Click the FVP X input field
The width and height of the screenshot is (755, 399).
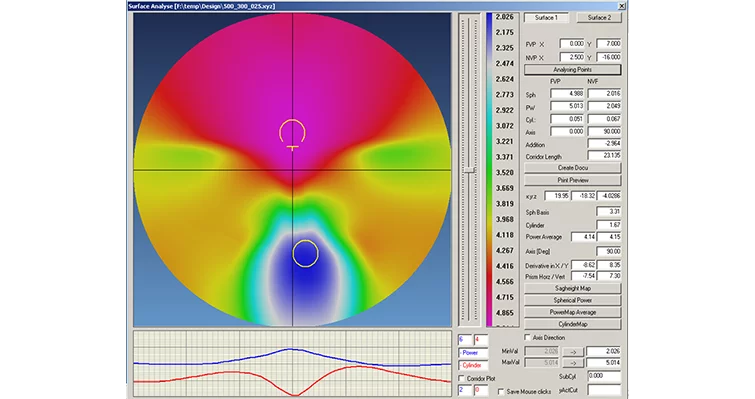pos(572,44)
